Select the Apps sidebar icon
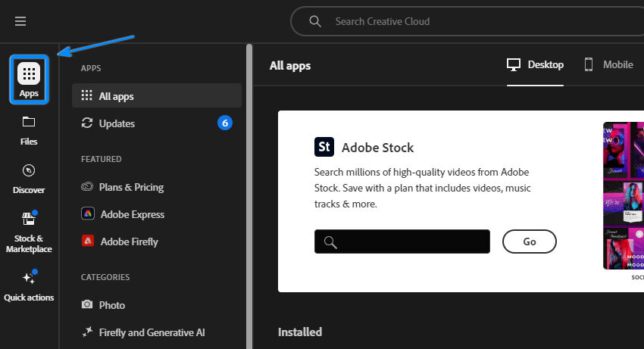Viewport: 644px width, 349px height. click(x=29, y=79)
